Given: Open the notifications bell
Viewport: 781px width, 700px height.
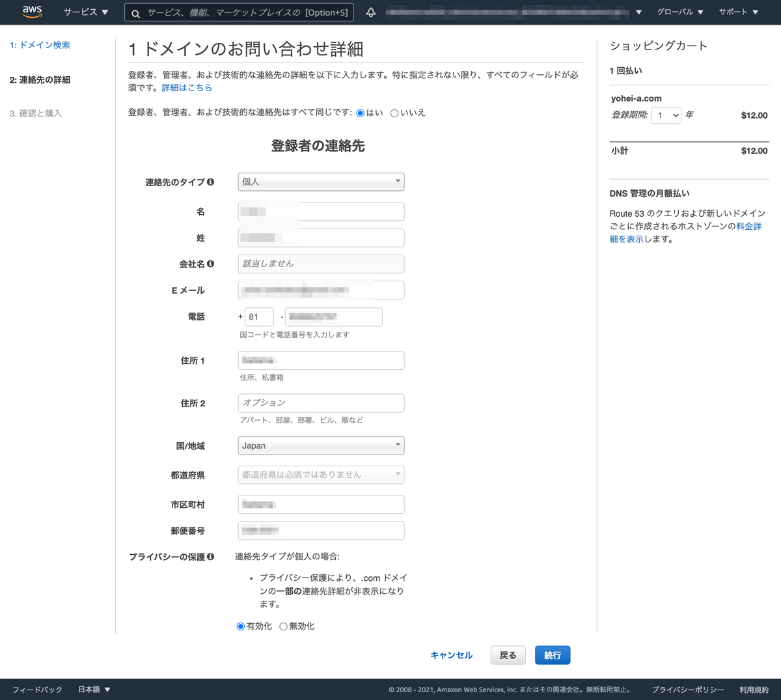Looking at the screenshot, I should click(371, 12).
